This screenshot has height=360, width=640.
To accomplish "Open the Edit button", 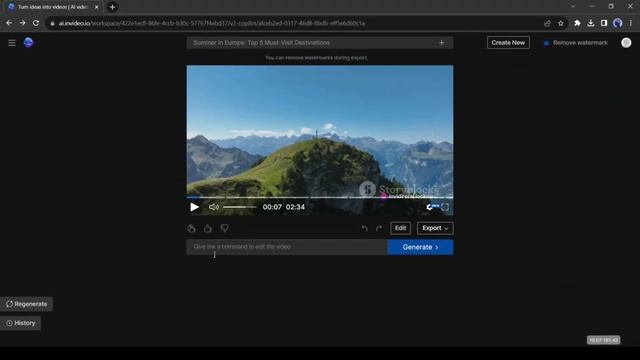I will 400,228.
